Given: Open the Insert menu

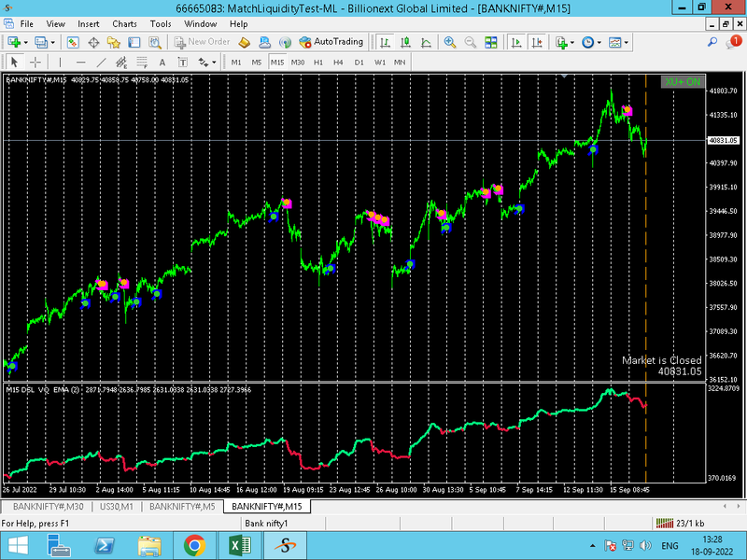Looking at the screenshot, I should [x=88, y=24].
